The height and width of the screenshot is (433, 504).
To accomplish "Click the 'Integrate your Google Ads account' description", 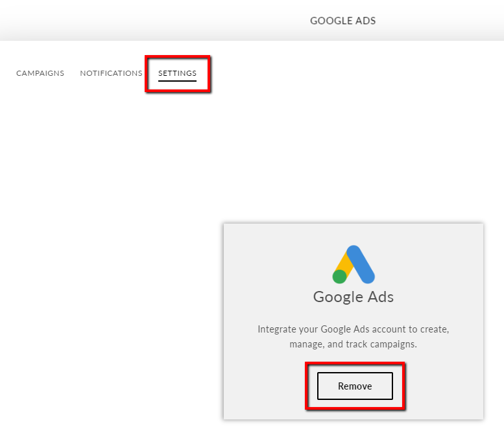I will (x=354, y=336).
